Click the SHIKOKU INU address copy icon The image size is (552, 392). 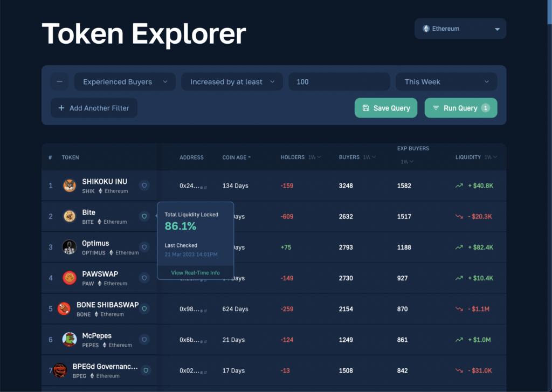[202, 188]
